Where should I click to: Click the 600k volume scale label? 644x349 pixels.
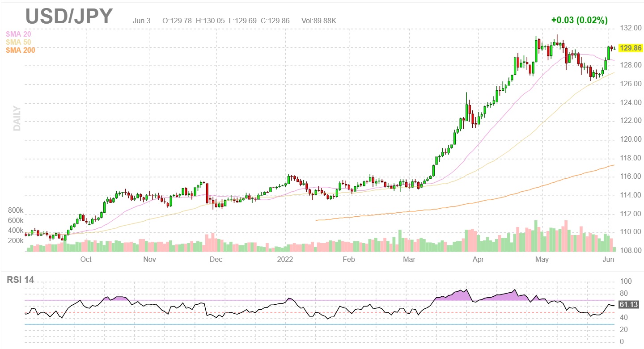(x=16, y=221)
